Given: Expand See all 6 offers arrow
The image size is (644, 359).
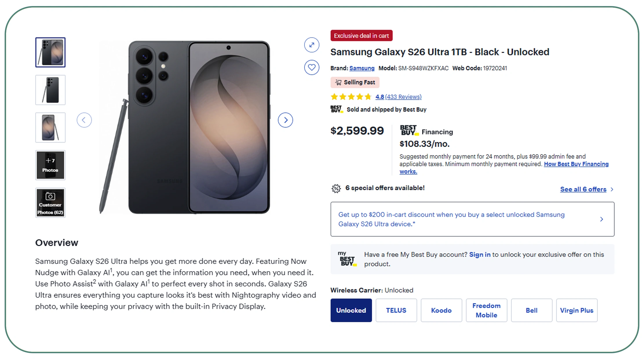Looking at the screenshot, I should tap(612, 189).
